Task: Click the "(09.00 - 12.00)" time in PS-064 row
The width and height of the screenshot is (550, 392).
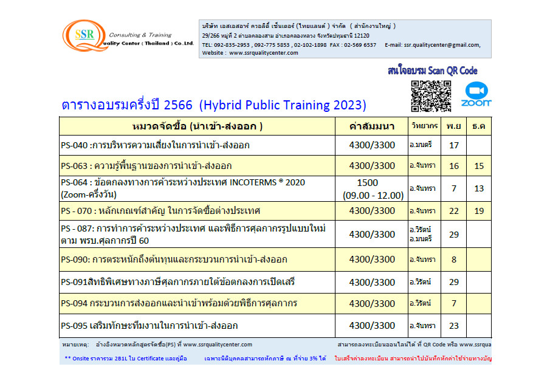Action: pos(373,195)
